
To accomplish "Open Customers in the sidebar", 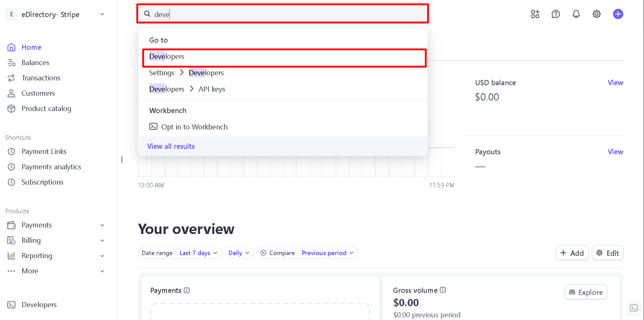I will (x=38, y=93).
